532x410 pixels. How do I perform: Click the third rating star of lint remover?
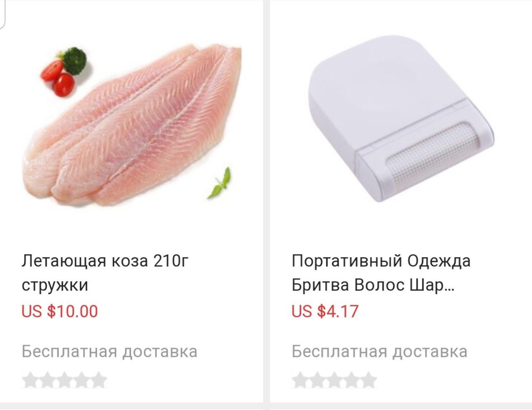335,381
